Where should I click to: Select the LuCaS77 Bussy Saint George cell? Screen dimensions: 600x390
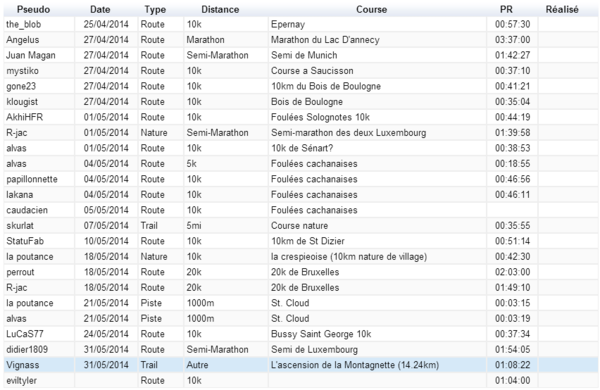point(377,334)
